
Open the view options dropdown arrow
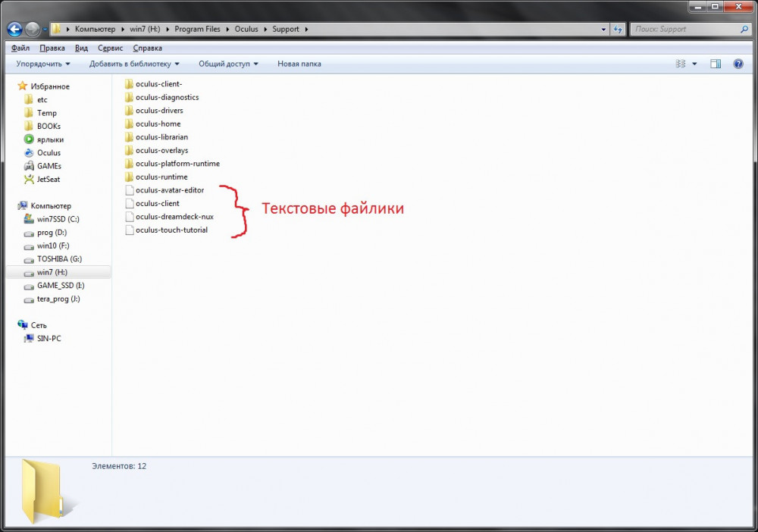click(x=694, y=64)
